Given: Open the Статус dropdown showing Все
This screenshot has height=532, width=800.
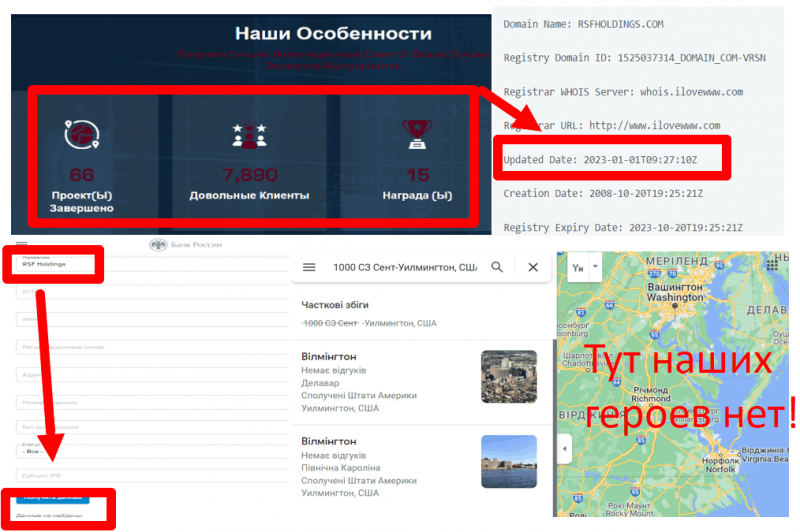Looking at the screenshot, I should (153, 450).
